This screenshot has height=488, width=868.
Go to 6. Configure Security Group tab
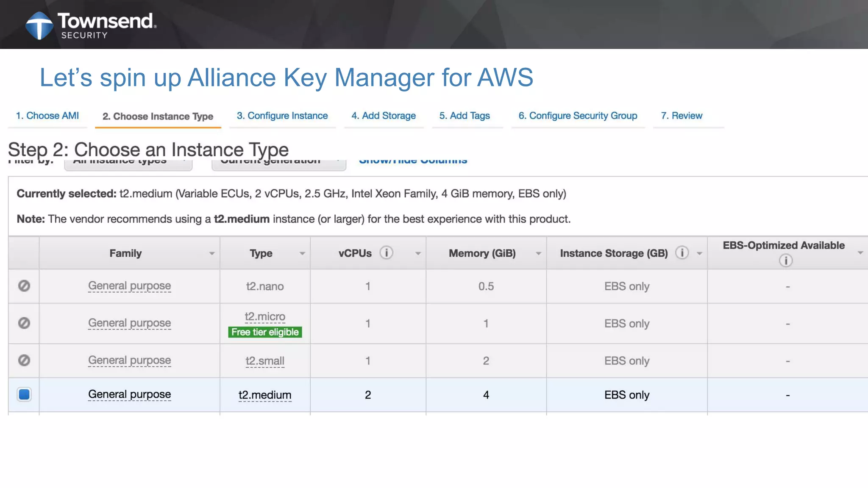pos(578,116)
